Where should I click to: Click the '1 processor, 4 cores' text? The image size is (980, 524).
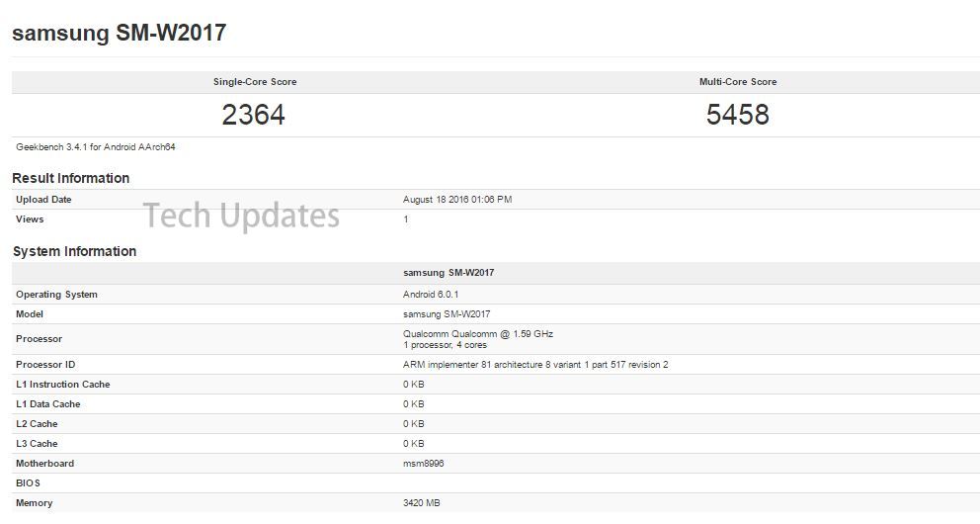(445, 345)
